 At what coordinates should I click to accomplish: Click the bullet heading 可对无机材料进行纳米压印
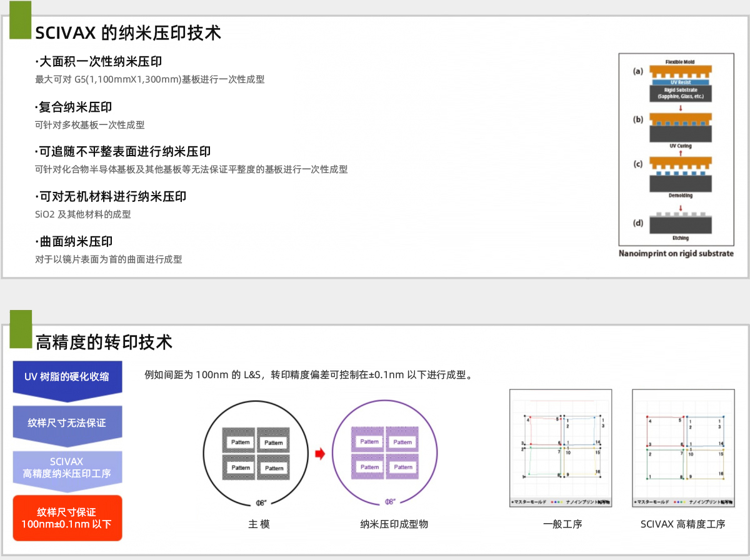(x=111, y=196)
